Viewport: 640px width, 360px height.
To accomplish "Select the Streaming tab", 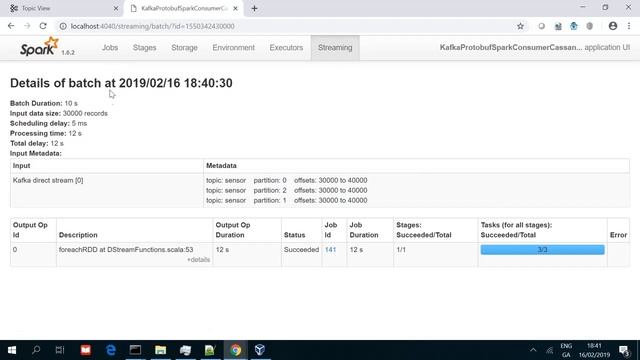I will 335,48.
